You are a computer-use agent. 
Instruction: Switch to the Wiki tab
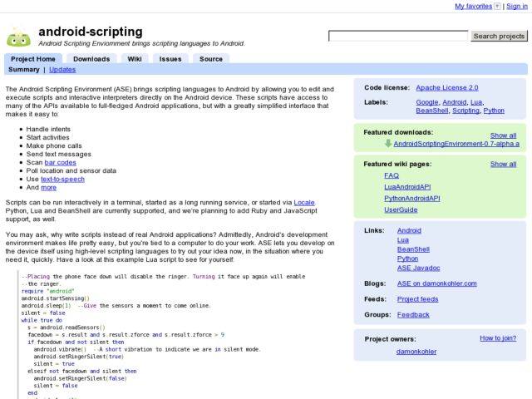pos(134,59)
